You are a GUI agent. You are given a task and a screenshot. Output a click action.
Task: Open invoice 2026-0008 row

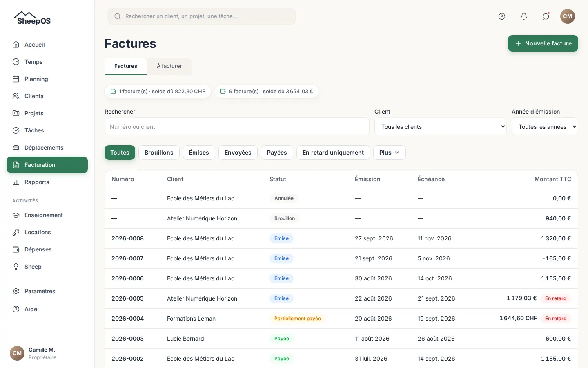(341, 238)
